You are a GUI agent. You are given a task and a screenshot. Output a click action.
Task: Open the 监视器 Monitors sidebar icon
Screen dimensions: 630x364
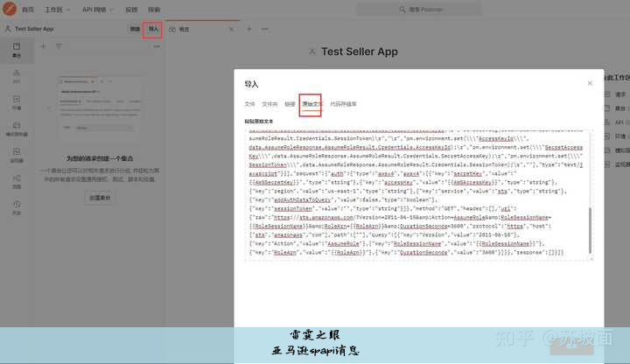(17, 155)
